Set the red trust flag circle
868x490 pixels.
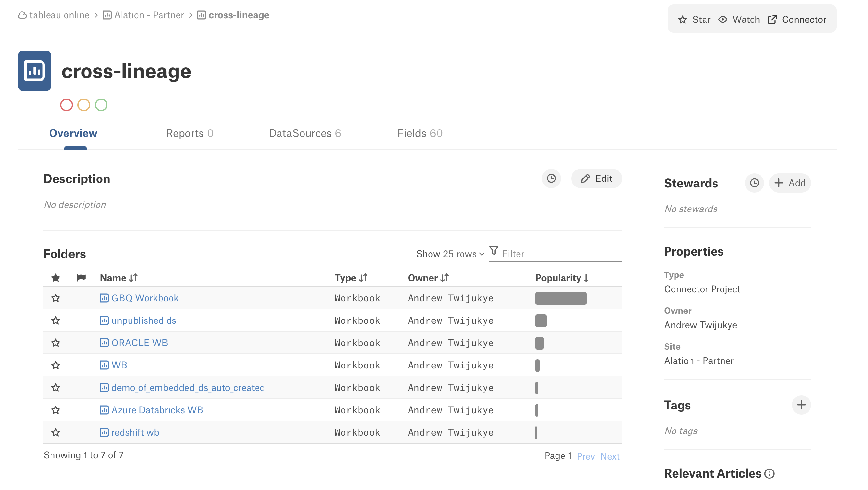(67, 105)
